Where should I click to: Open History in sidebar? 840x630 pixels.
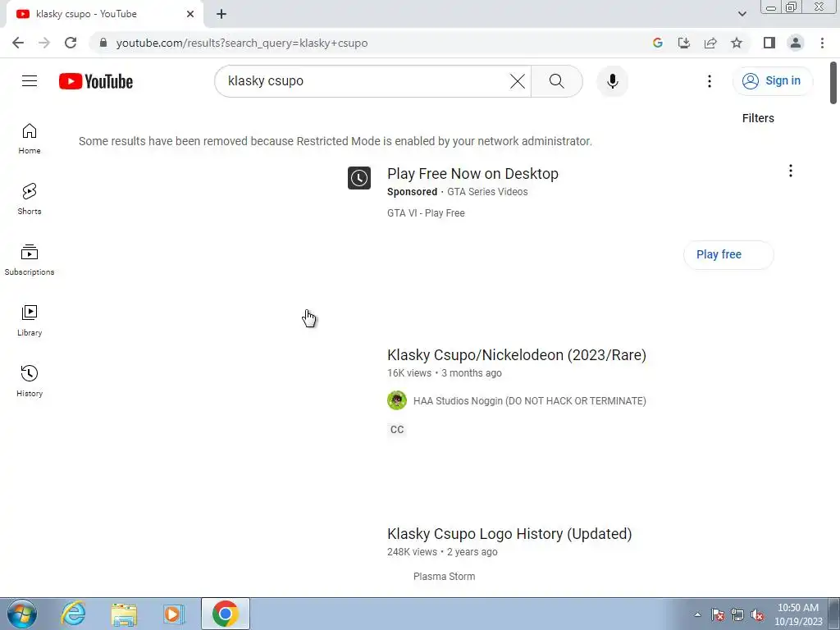[30, 381]
